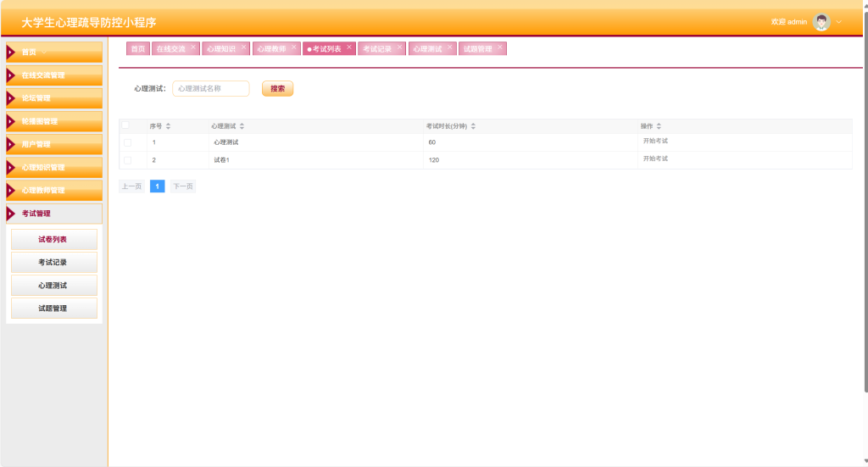868x467 pixels.
Task: Open 试题管理 submenu item
Action: point(53,309)
